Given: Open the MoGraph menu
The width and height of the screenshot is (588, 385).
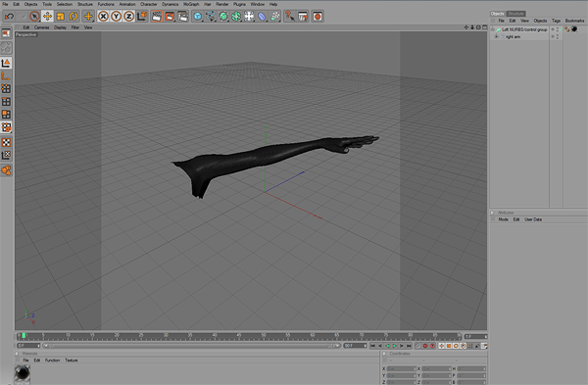Looking at the screenshot, I should coord(191,4).
